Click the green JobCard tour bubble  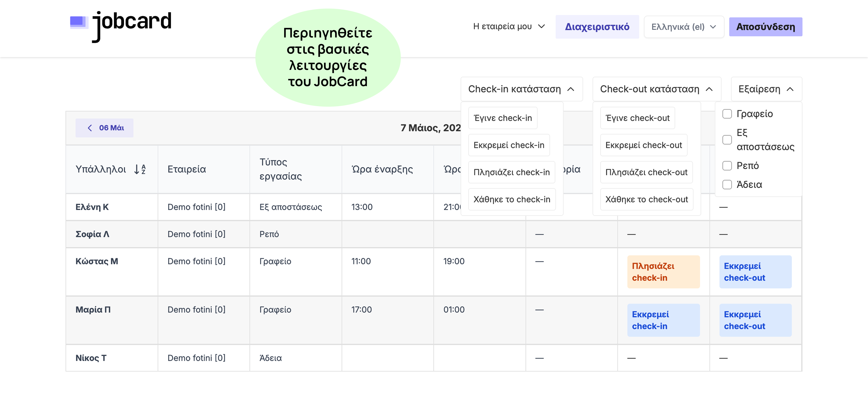click(328, 57)
